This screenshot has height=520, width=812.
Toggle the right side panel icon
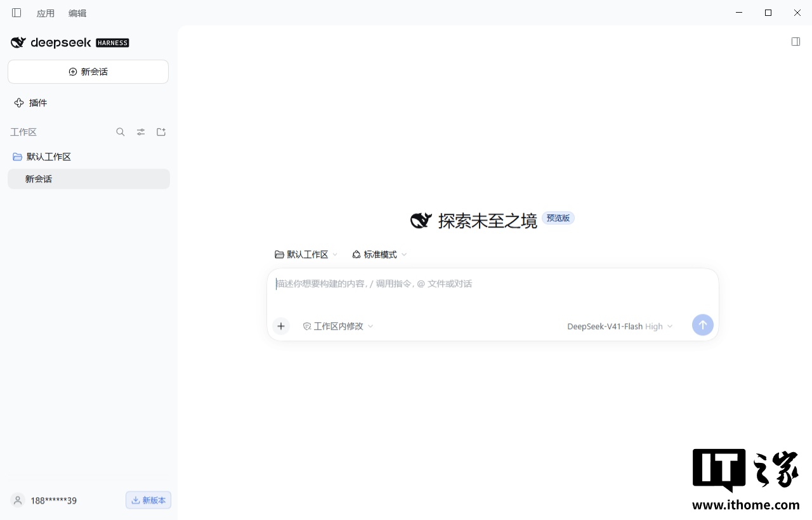pyautogui.click(x=796, y=42)
